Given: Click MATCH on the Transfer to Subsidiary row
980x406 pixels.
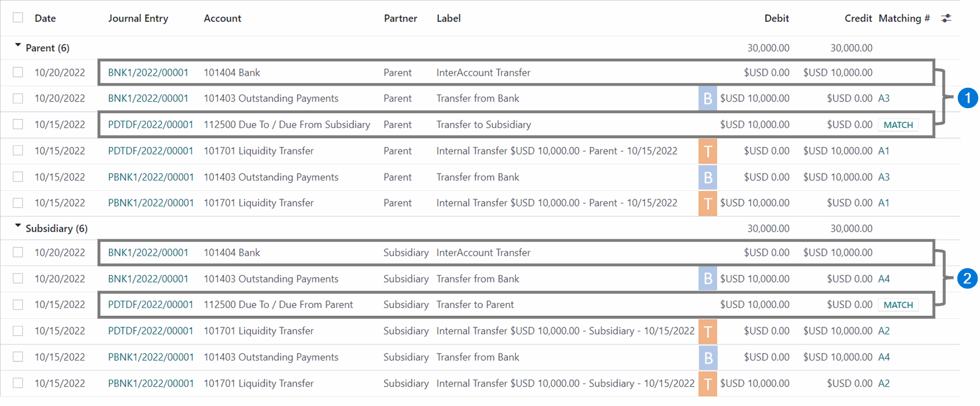Looking at the screenshot, I should pos(898,125).
